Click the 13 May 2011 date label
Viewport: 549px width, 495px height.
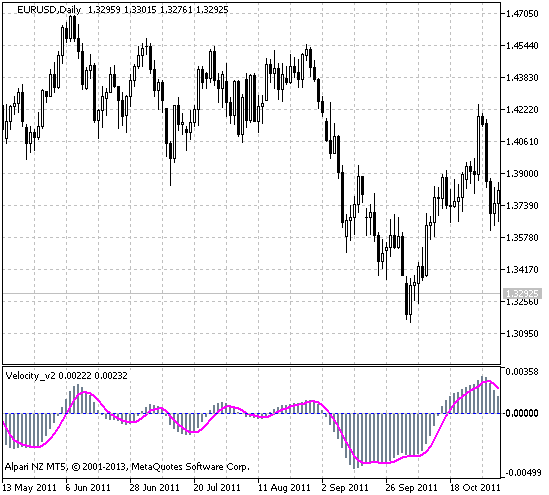point(29,488)
